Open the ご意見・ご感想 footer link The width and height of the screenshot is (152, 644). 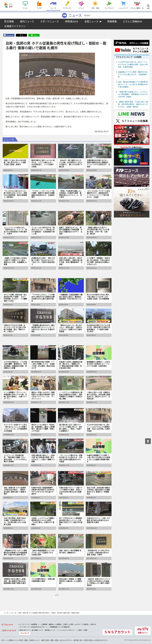point(82,630)
